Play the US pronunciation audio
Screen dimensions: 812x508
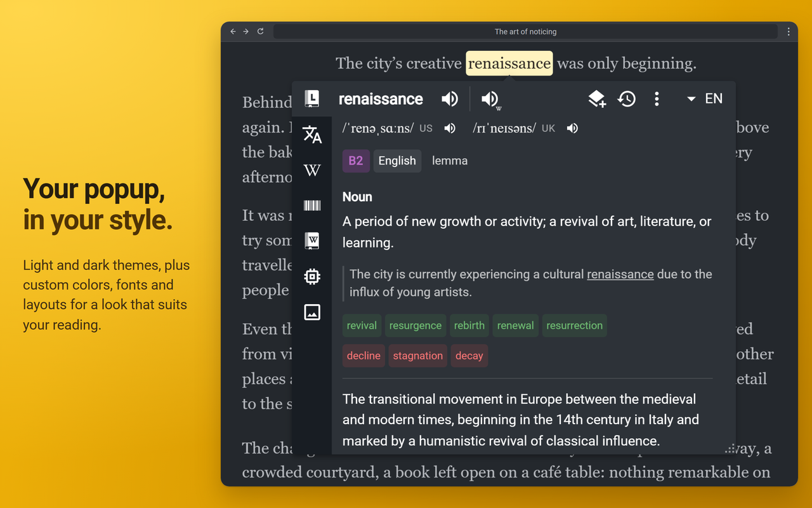(450, 128)
